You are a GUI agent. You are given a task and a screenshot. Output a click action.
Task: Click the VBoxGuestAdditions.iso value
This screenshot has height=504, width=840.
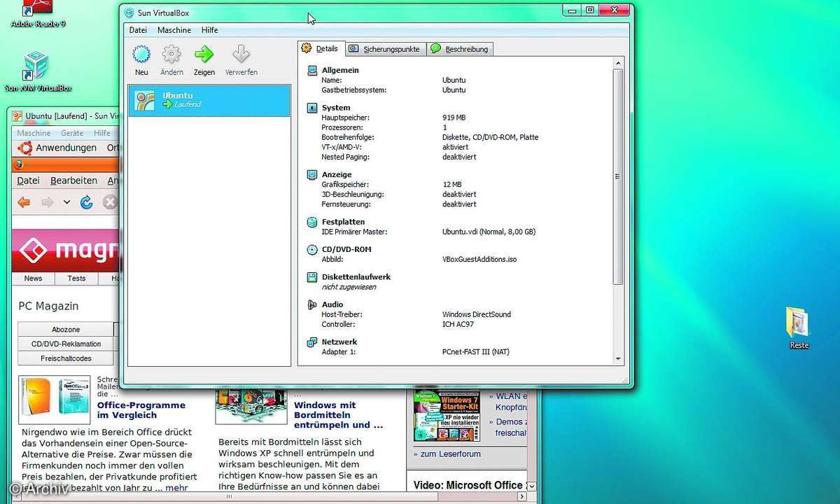pos(479,260)
